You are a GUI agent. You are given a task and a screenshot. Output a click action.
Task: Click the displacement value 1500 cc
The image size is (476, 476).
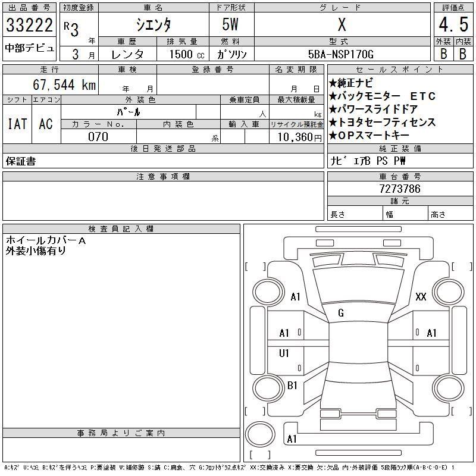[x=187, y=54]
